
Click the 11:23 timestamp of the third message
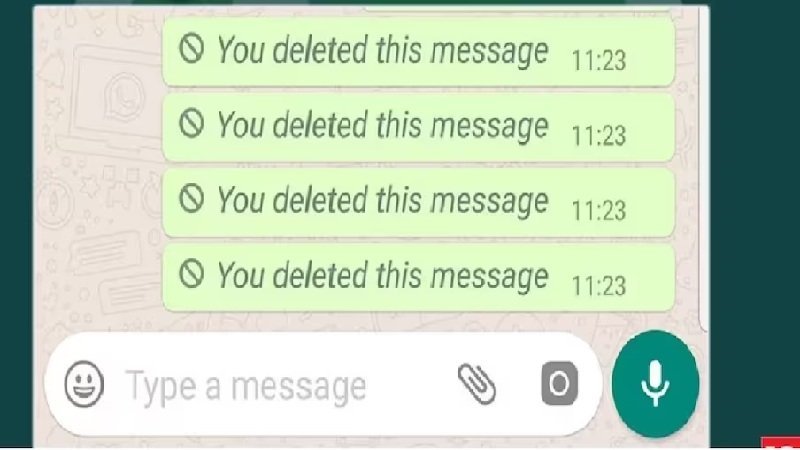[x=598, y=211]
